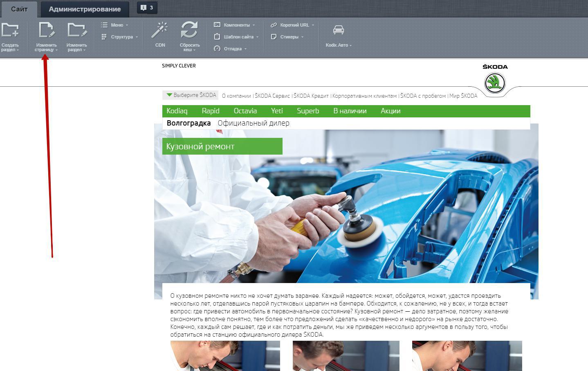Follow the О компании link
The width and height of the screenshot is (588, 371).
[x=236, y=96]
